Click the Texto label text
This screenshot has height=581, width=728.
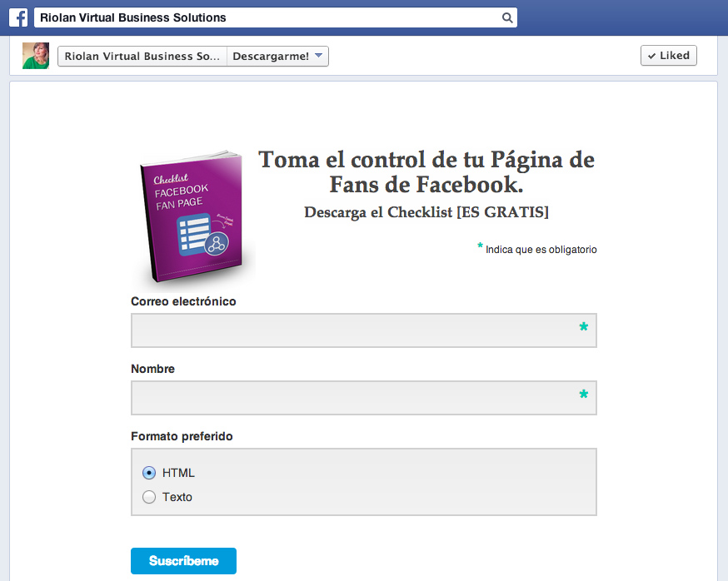(x=177, y=497)
